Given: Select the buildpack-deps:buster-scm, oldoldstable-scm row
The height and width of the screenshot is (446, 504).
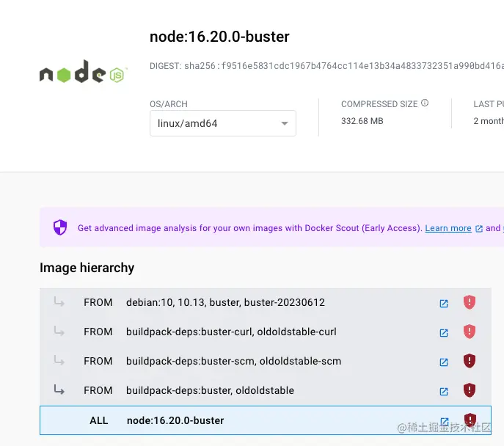Looking at the screenshot, I should pos(266,361).
